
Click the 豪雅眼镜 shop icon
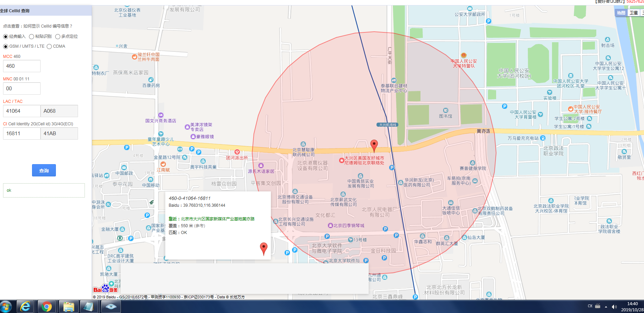193,137
